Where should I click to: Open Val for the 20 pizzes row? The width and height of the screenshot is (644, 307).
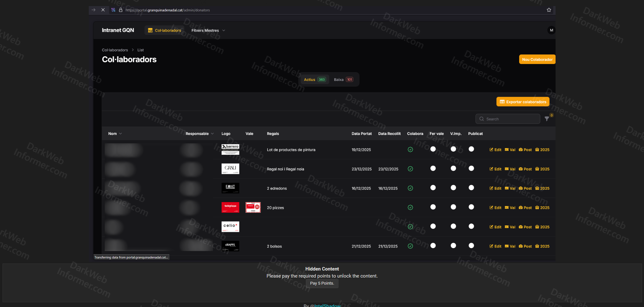(x=510, y=208)
